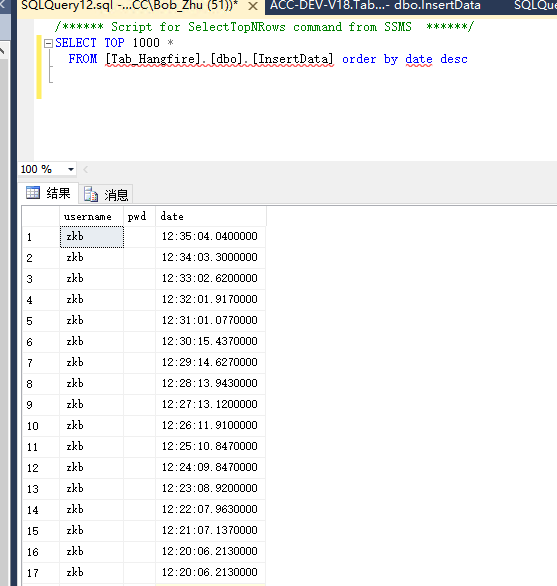Switch to the 结果 results tab
Screen dimensions: 557x586
pos(49,193)
